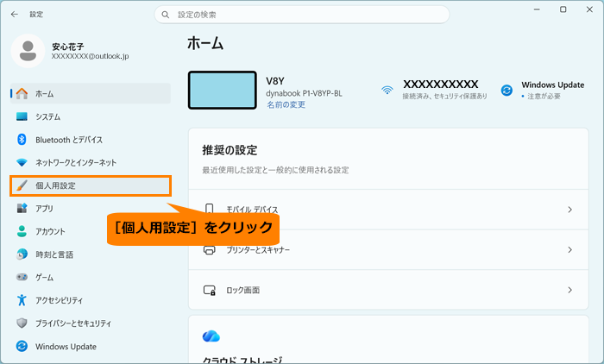This screenshot has height=364, width=604.
Task: Click the dynabook P1-V8YP-BL model text
Action: point(304,94)
